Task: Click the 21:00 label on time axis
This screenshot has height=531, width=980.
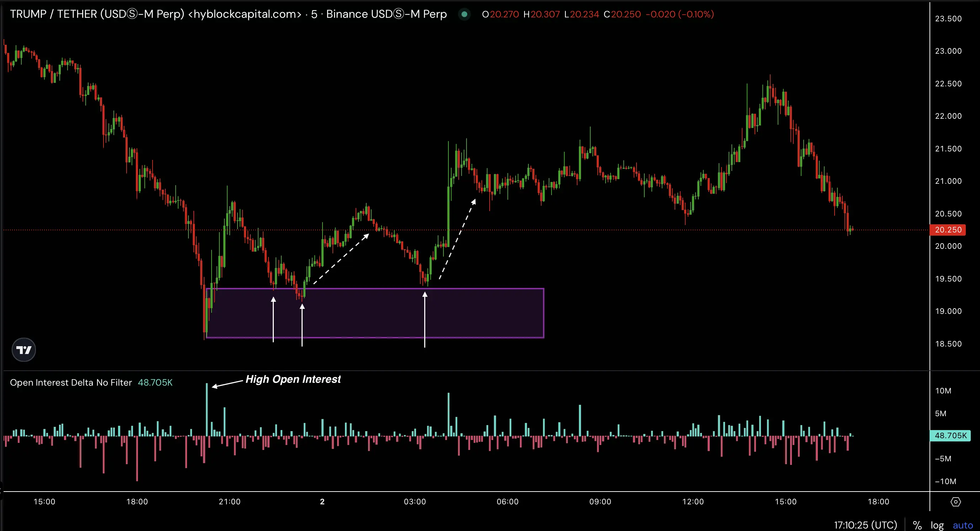Action: (x=229, y=502)
